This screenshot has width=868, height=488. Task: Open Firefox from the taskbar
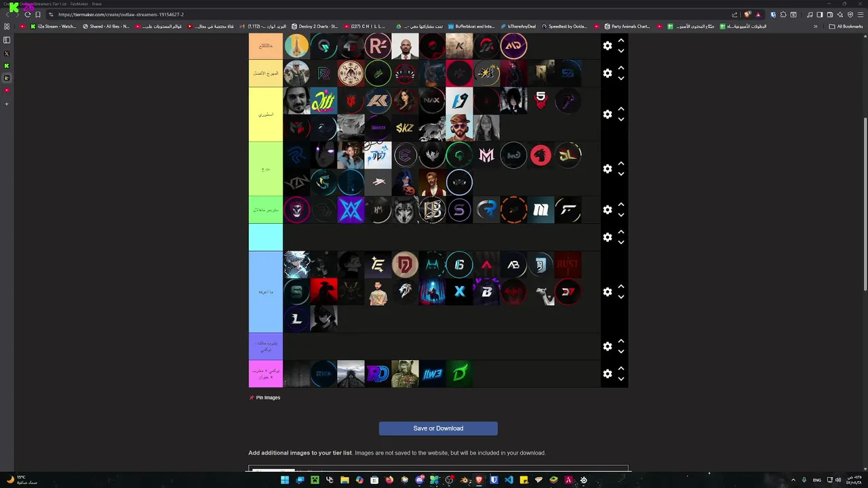click(x=389, y=480)
